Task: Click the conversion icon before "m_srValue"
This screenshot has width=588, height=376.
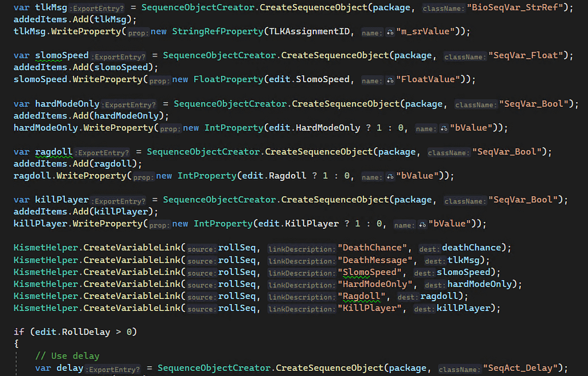Action: coord(390,32)
